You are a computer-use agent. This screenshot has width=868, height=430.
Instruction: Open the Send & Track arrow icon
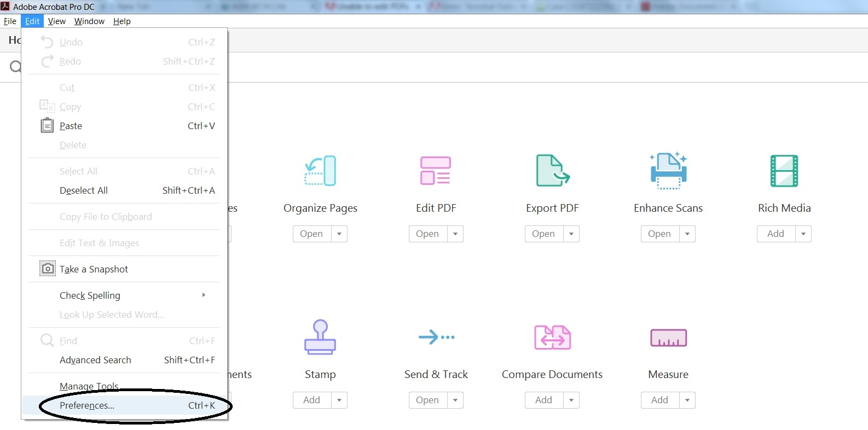click(436, 337)
